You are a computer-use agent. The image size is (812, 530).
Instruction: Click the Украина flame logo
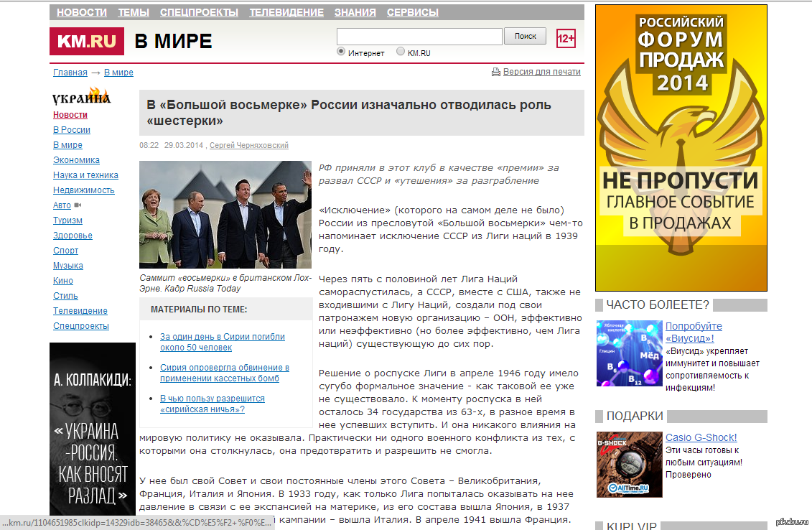pyautogui.click(x=81, y=96)
